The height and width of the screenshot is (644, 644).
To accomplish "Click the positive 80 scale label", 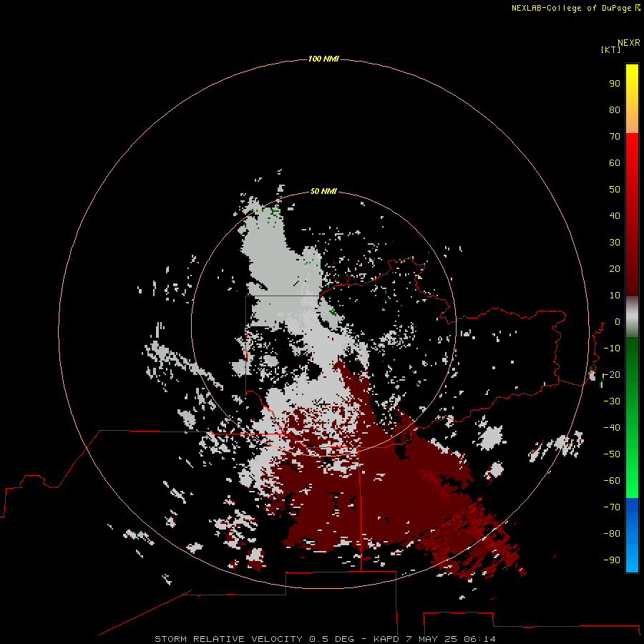I will pyautogui.click(x=615, y=109).
